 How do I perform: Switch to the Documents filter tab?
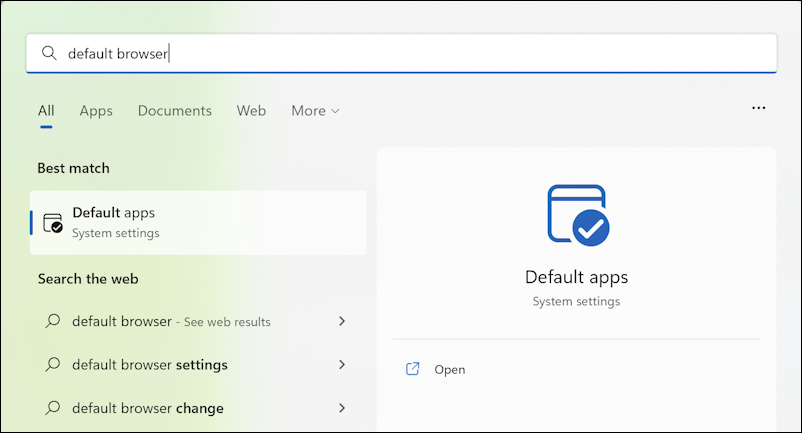click(174, 110)
